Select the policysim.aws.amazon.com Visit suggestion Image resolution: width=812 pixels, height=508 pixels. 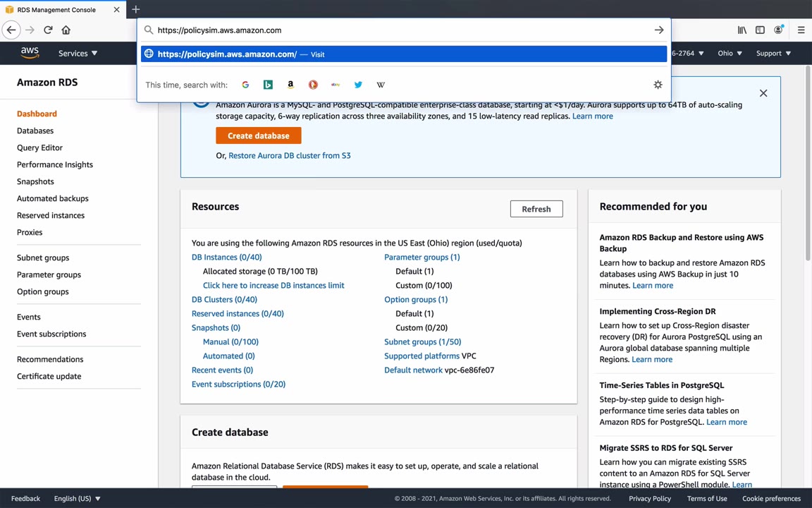[403, 54]
